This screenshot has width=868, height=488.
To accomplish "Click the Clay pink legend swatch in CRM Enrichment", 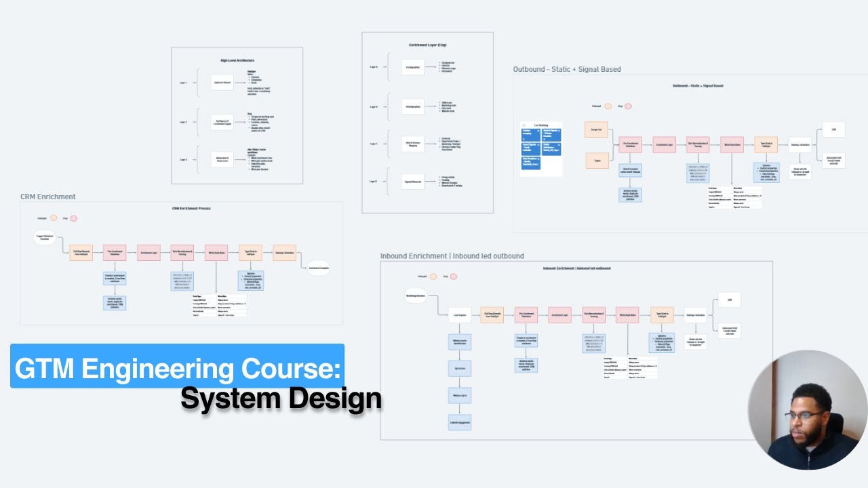I will (74, 218).
